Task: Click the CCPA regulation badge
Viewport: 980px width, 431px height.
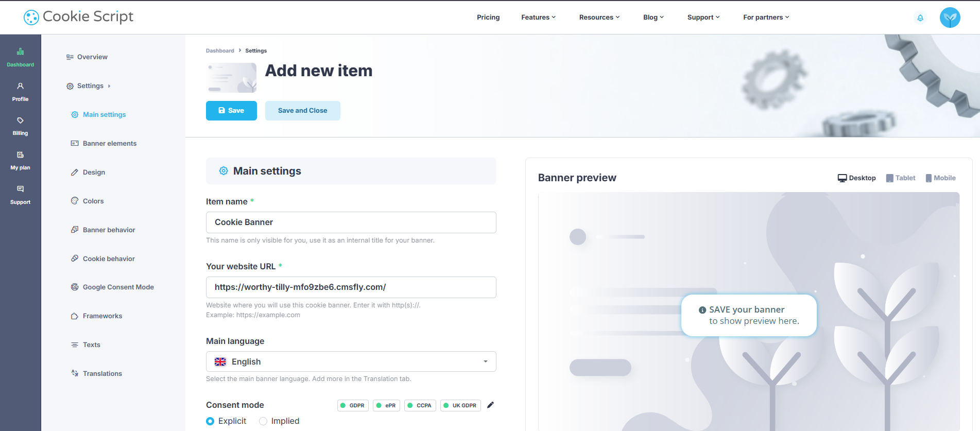Action: pos(420,406)
